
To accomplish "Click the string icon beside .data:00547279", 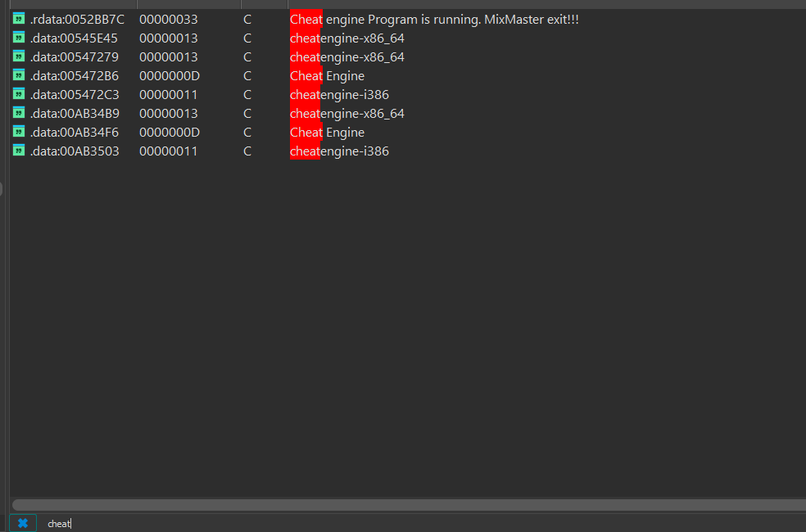I will tap(18, 56).
